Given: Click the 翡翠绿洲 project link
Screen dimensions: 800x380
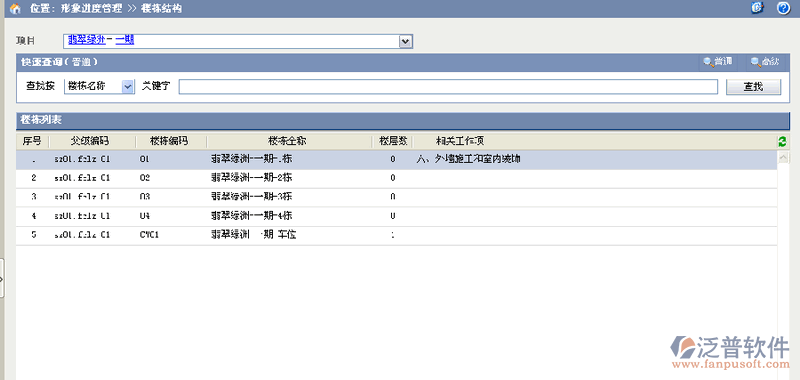Looking at the screenshot, I should pos(87,40).
